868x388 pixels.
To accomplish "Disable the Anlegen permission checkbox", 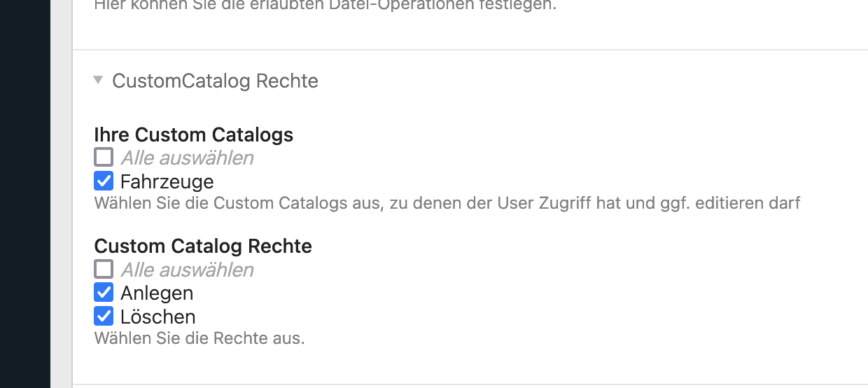I will tap(104, 292).
